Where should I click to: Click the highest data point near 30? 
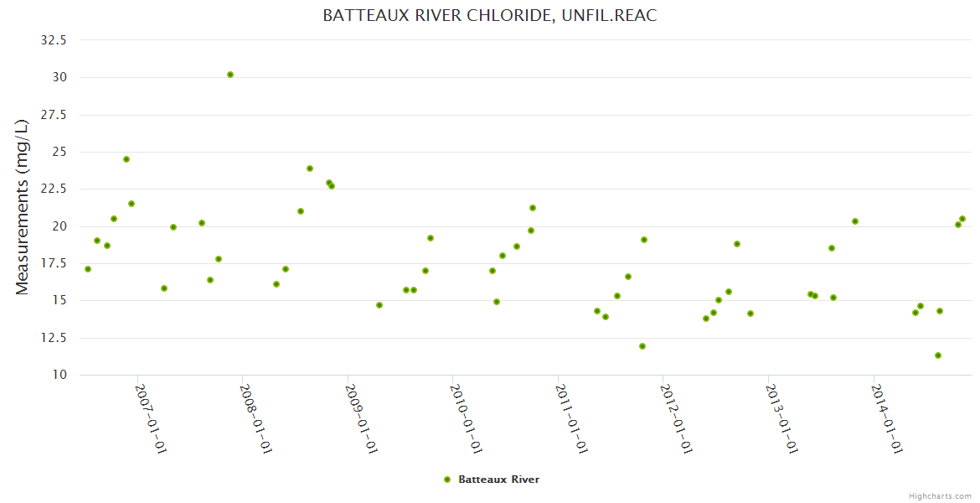pyautogui.click(x=230, y=75)
